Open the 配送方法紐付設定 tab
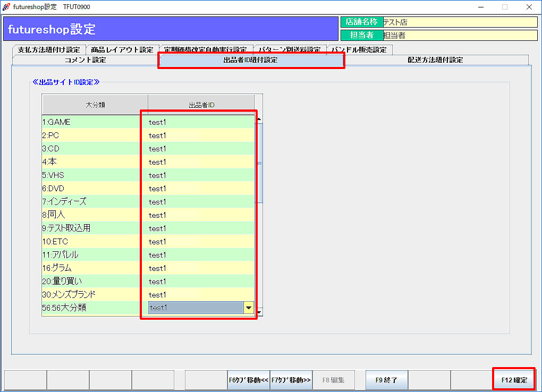 coord(435,60)
